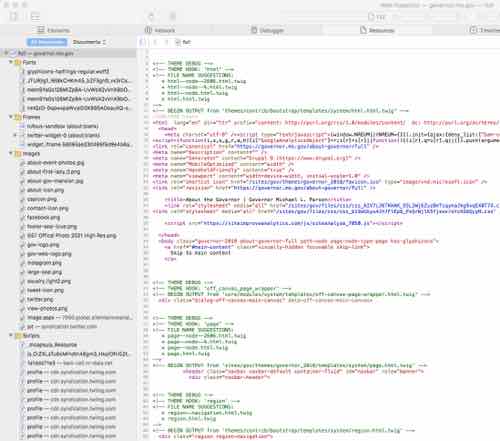Switch to the Elements tab
The image size is (500, 441).
click(x=53, y=30)
